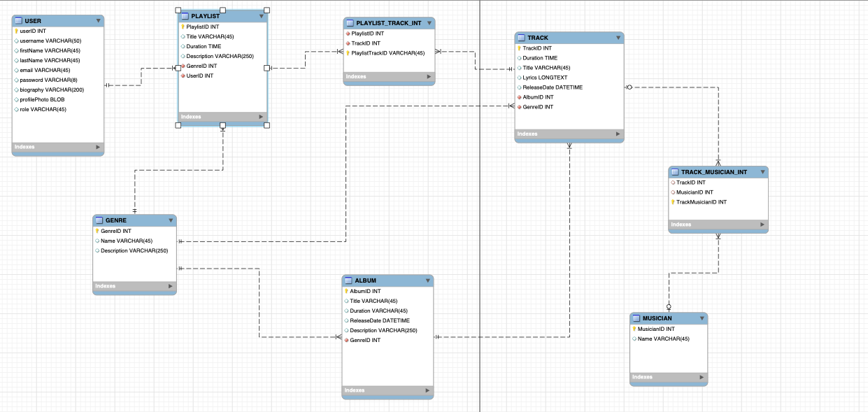Click the key icon beside TrackMusicianID INT
Screen dimensions: 868x412
point(673,202)
